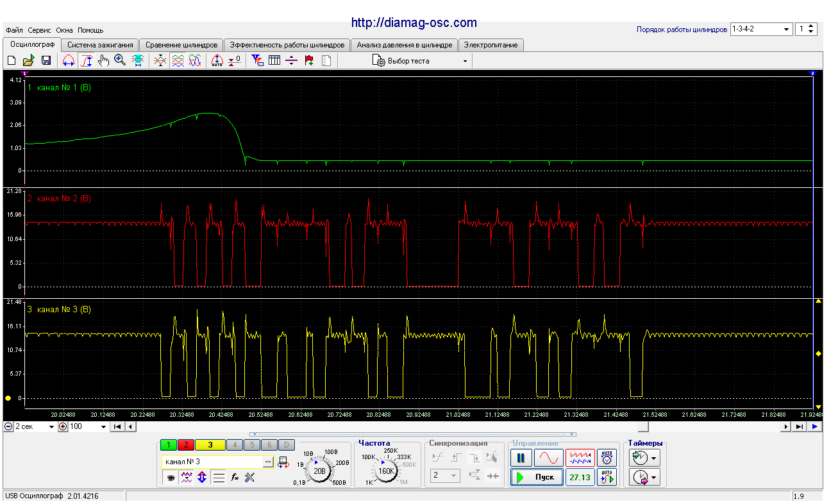Screen dimensions: 831x504
Task: Open channel tools wrench icon
Action: click(250, 477)
